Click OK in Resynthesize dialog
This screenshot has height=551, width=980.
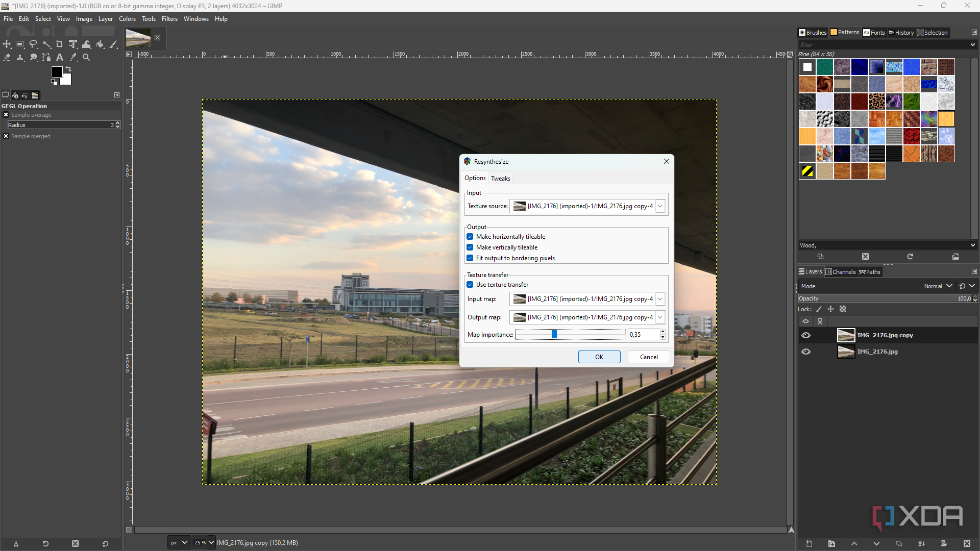click(x=599, y=357)
